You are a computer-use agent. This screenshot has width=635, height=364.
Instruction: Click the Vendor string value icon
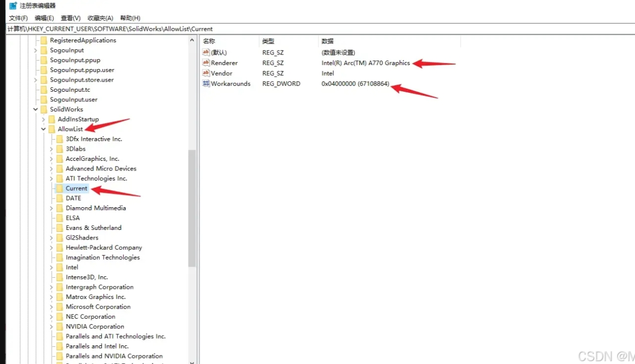[206, 73]
